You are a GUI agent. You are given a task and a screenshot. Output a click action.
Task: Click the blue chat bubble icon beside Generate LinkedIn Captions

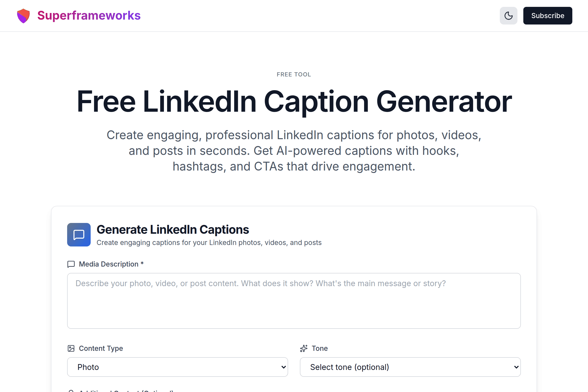(x=79, y=235)
